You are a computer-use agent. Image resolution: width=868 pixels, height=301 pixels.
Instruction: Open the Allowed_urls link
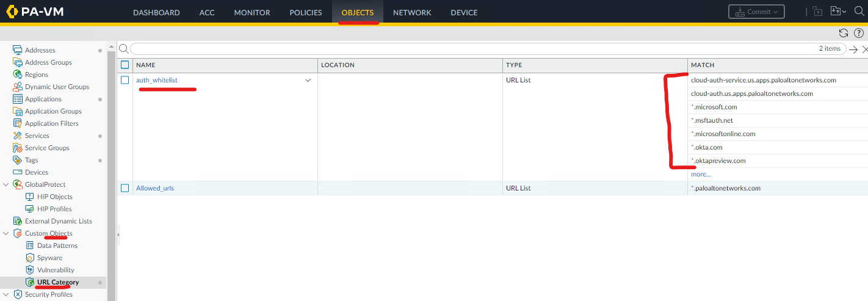(155, 188)
